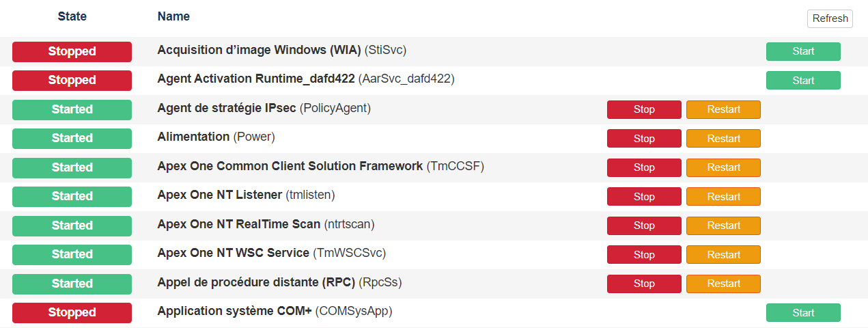Stop the Apex One NT Listener service
868x328 pixels.
(x=644, y=197)
